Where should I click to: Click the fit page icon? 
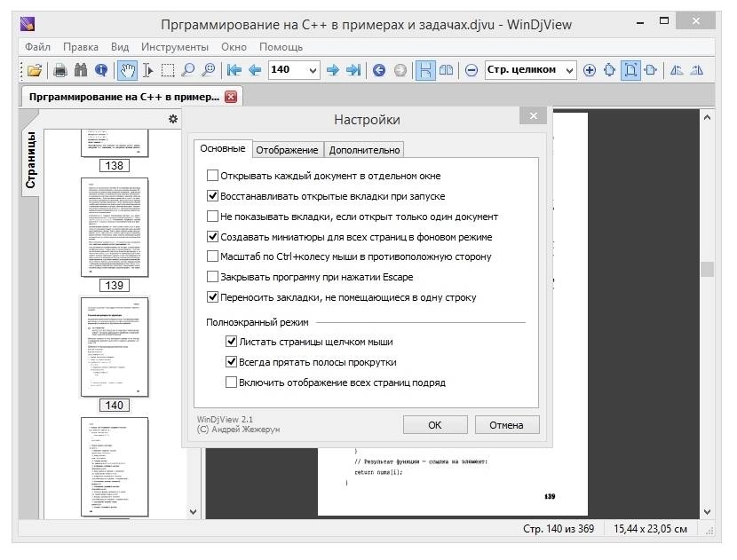630,70
